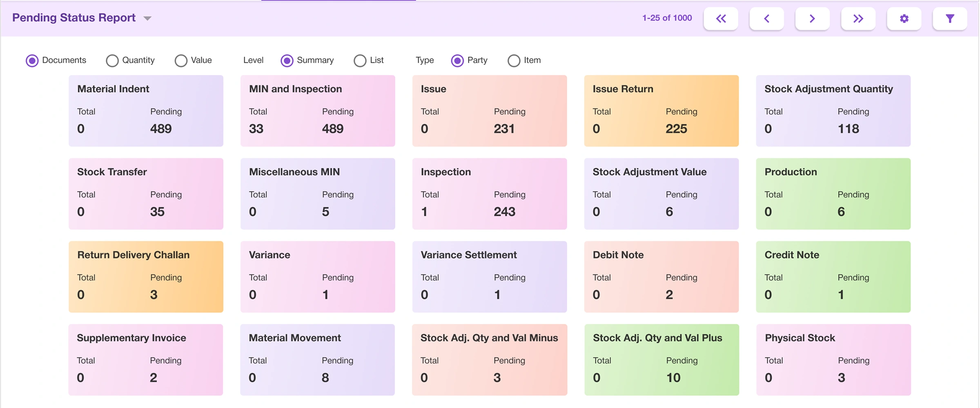The width and height of the screenshot is (980, 408).
Task: Open the MIN and Inspection card
Action: tap(318, 111)
